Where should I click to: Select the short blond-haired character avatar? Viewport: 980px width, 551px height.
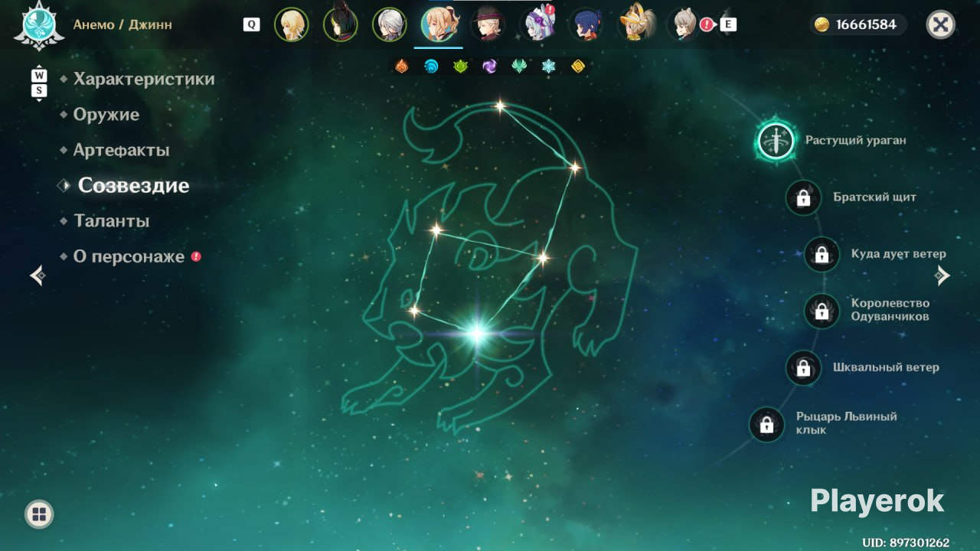[291, 24]
